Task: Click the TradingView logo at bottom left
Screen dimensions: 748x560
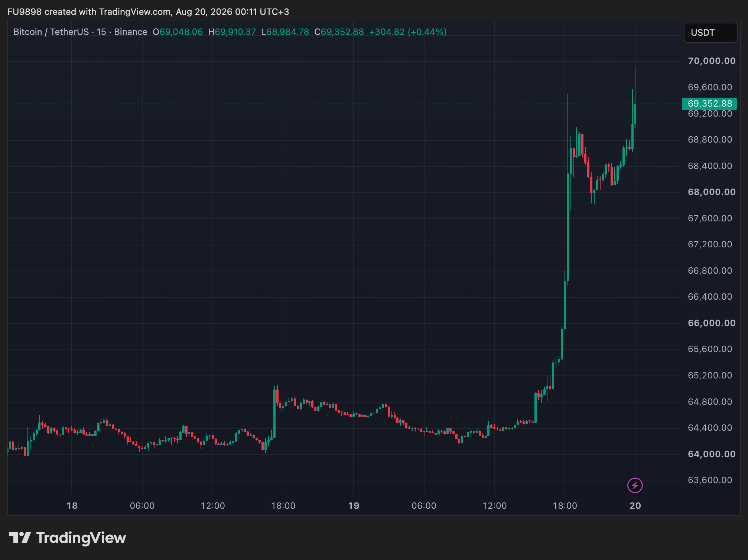Action: coord(67,538)
